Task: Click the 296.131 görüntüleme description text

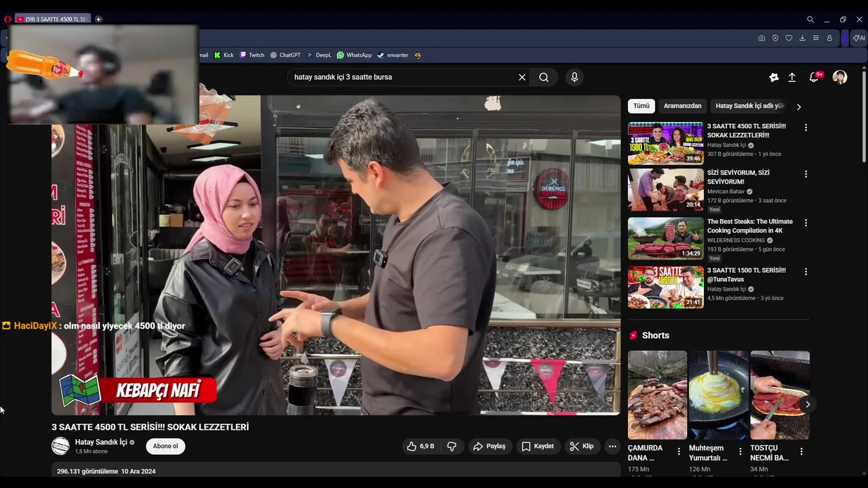Action: pos(87,471)
